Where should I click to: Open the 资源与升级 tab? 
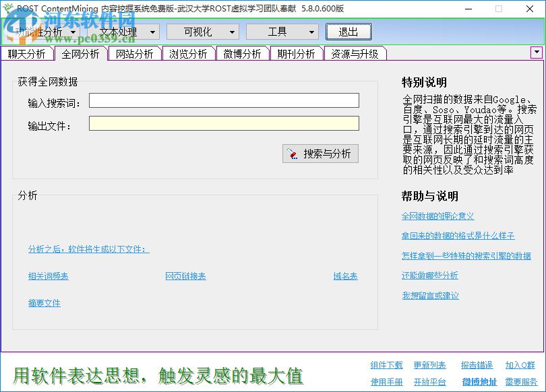pyautogui.click(x=355, y=53)
